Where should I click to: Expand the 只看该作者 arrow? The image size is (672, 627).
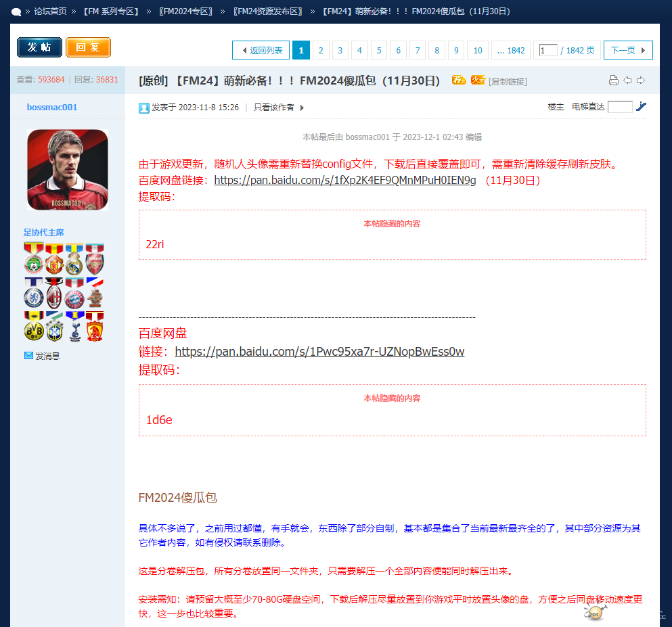point(302,108)
